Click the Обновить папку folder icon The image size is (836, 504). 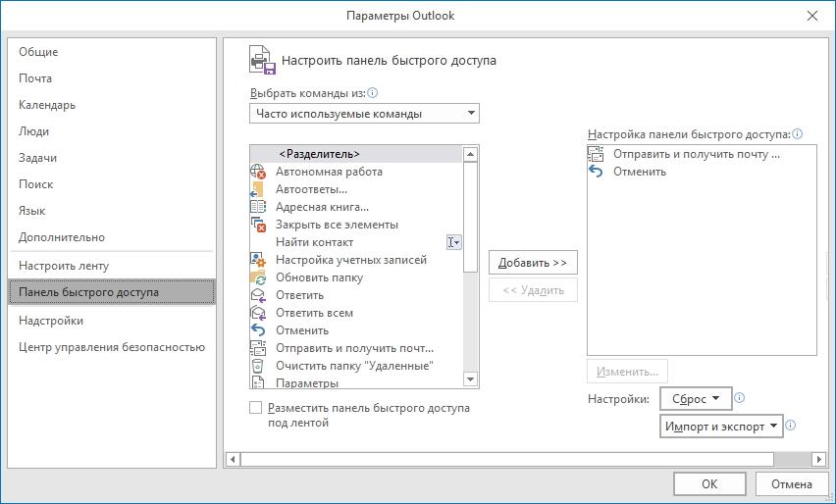(x=258, y=277)
